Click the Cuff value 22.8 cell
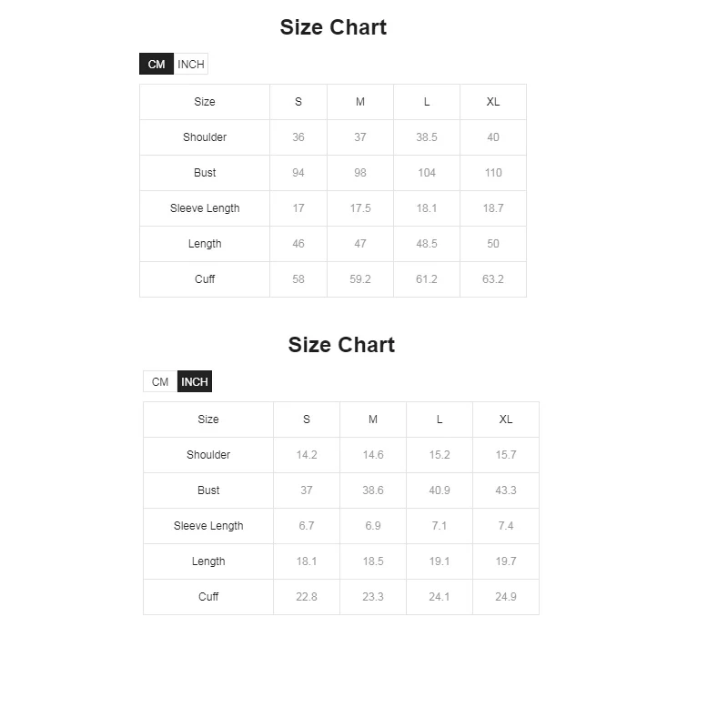728x728 pixels. coord(307,597)
